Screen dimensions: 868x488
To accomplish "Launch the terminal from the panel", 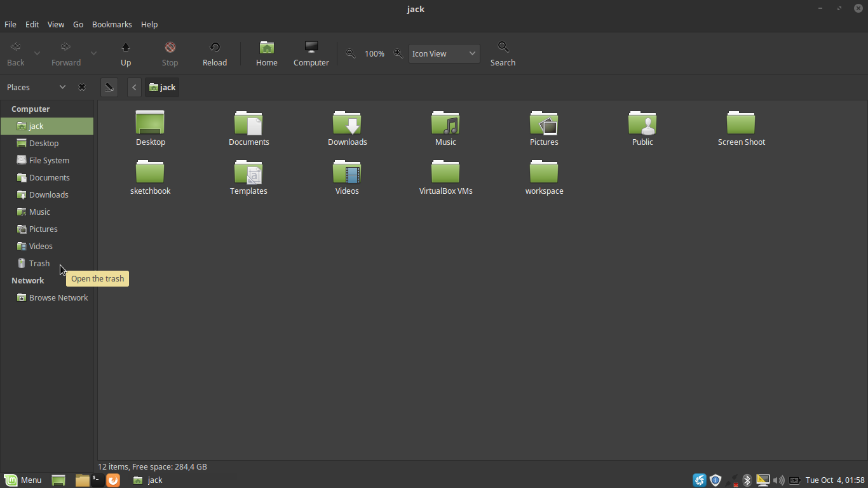I will (x=97, y=480).
